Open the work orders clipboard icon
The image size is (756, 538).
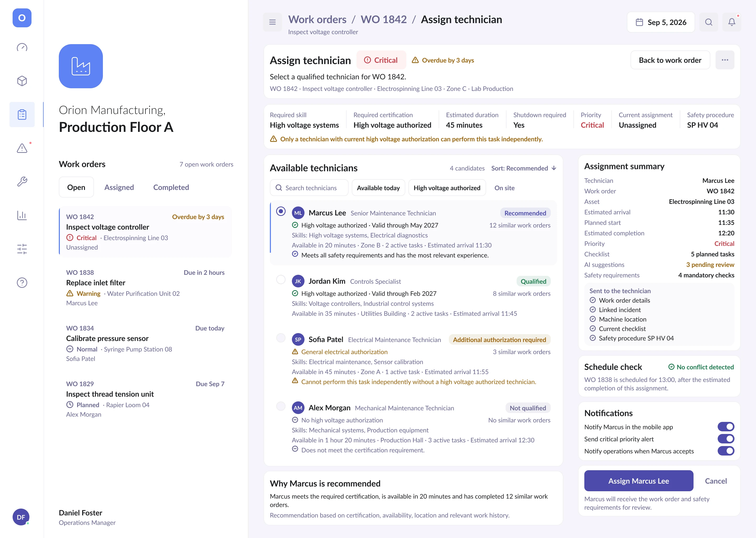click(x=22, y=115)
